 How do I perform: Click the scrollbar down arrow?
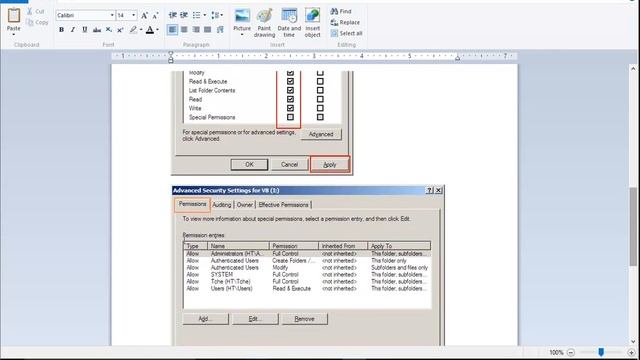pyautogui.click(x=633, y=342)
